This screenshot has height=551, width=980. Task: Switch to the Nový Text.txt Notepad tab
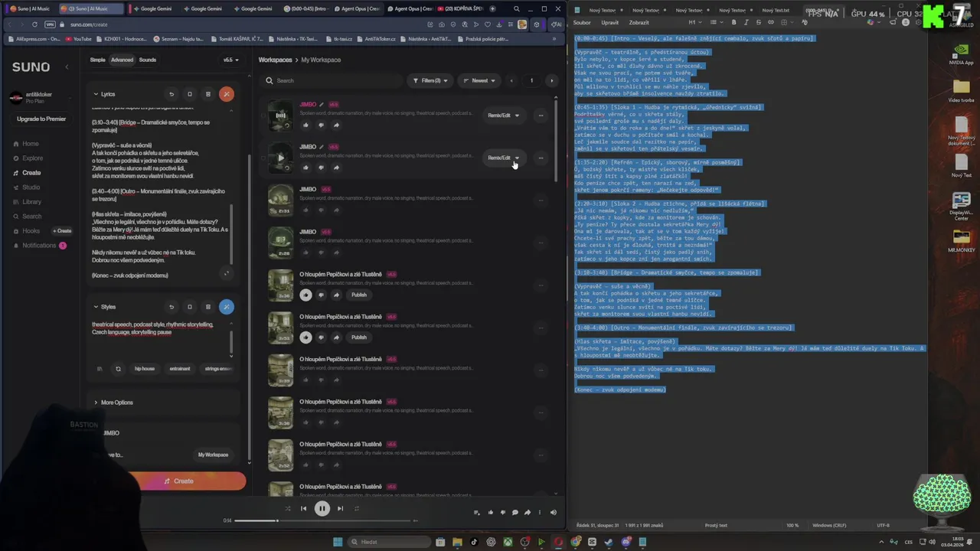(776, 10)
